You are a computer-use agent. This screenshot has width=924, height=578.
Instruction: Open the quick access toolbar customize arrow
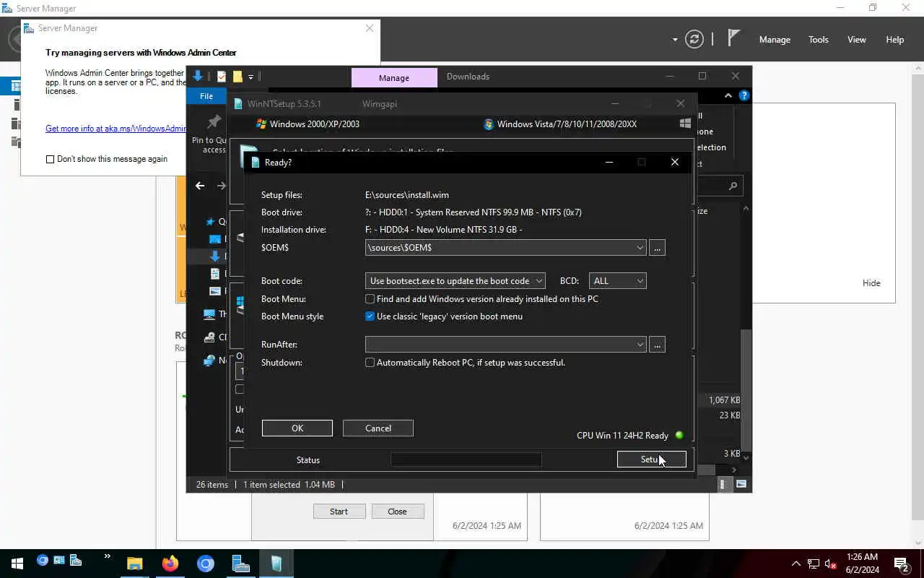(x=250, y=77)
